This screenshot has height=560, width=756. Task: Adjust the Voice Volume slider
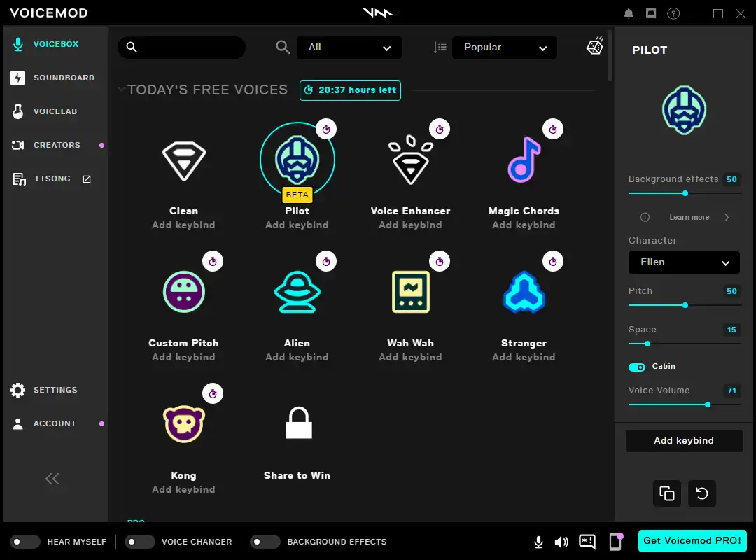[685, 404]
